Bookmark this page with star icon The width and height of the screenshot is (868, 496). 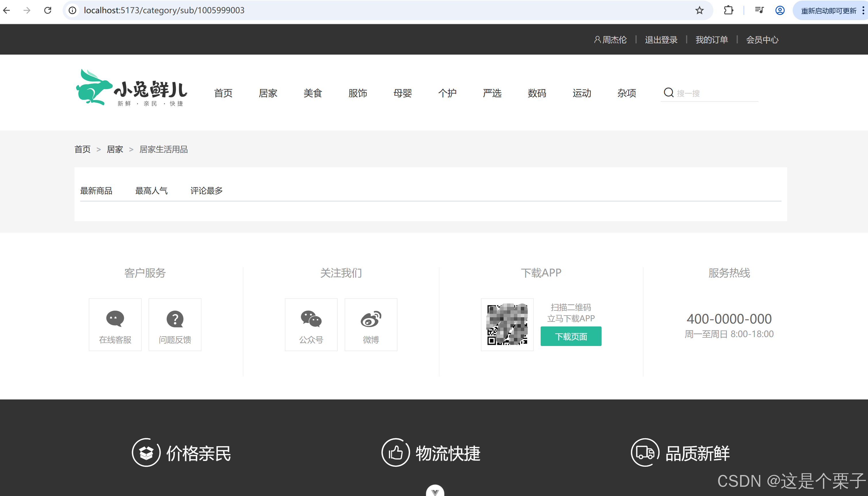pyautogui.click(x=699, y=10)
